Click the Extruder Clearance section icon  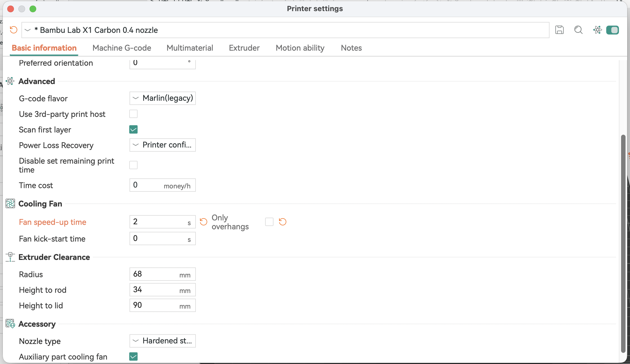[10, 257]
